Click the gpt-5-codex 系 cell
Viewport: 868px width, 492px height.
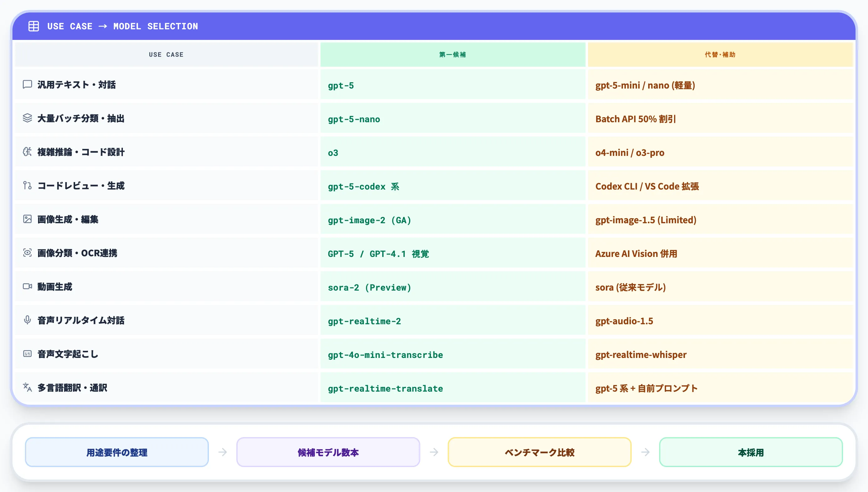(453, 186)
